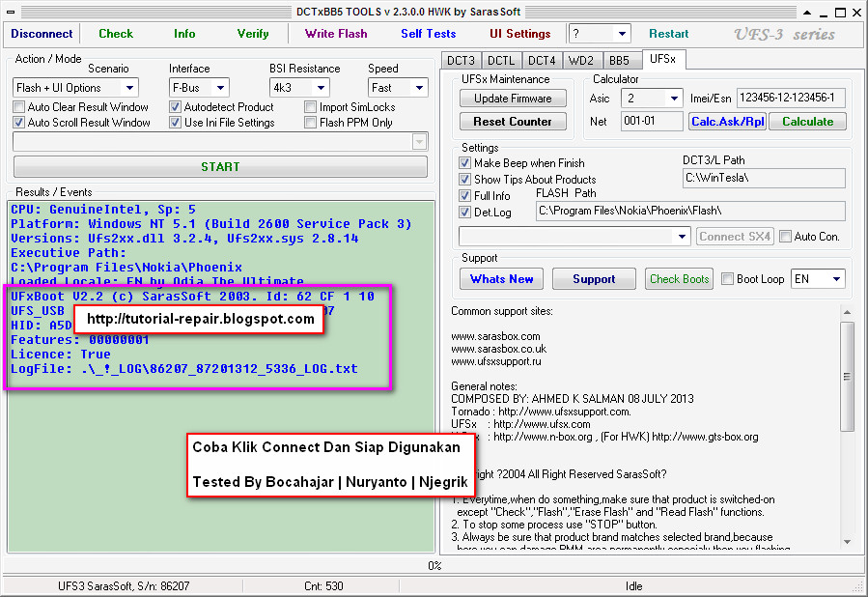Click the DCT3/L Path field
The image size is (868, 597).
pos(764,179)
